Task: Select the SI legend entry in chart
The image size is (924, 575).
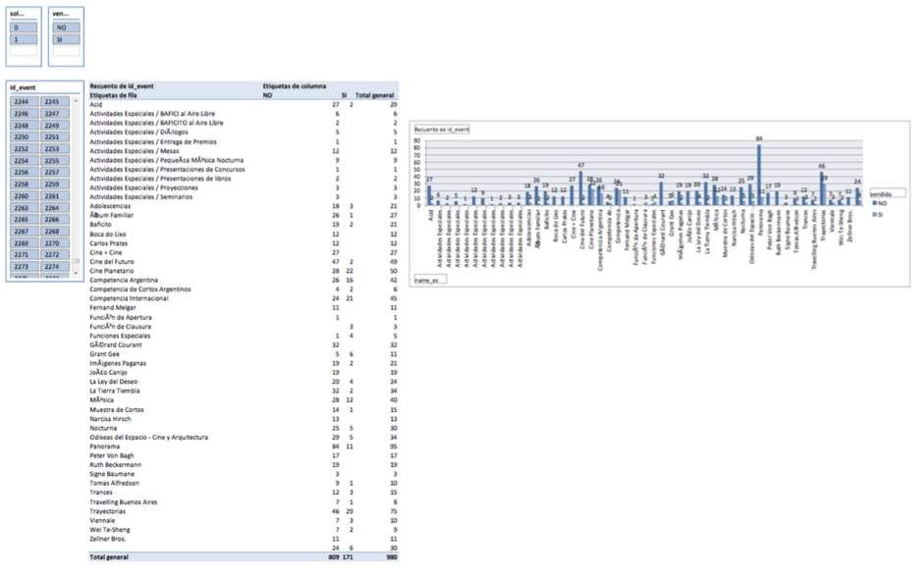Action: [878, 215]
